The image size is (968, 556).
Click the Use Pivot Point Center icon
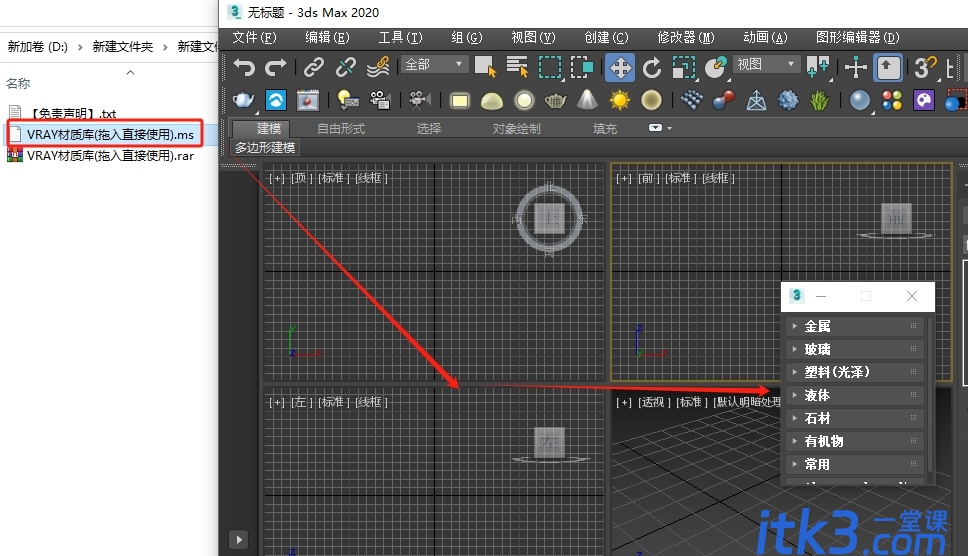(x=817, y=67)
